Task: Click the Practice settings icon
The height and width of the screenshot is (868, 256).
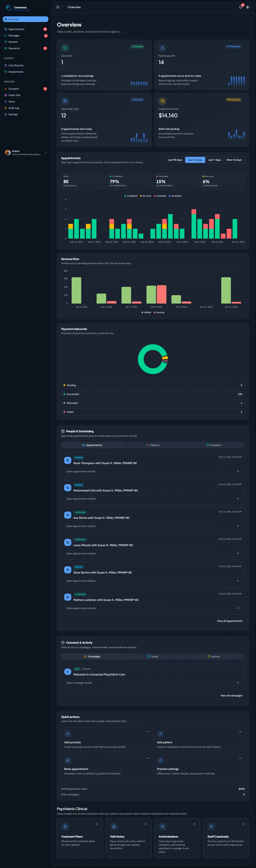Action: click(161, 760)
